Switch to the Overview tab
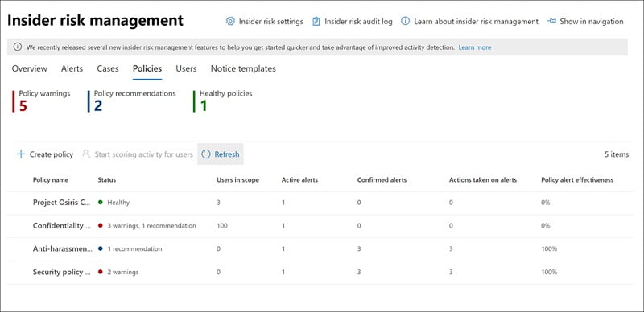 [x=30, y=68]
